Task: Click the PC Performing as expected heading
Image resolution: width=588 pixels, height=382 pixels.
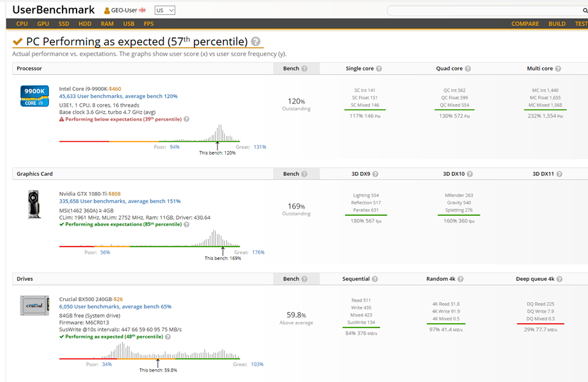Action: pyautogui.click(x=137, y=42)
